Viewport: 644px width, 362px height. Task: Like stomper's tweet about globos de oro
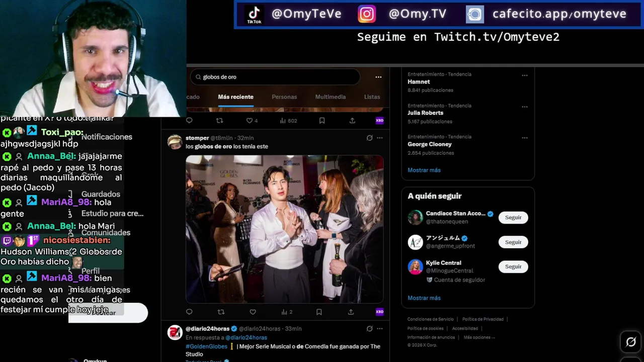[x=253, y=312]
